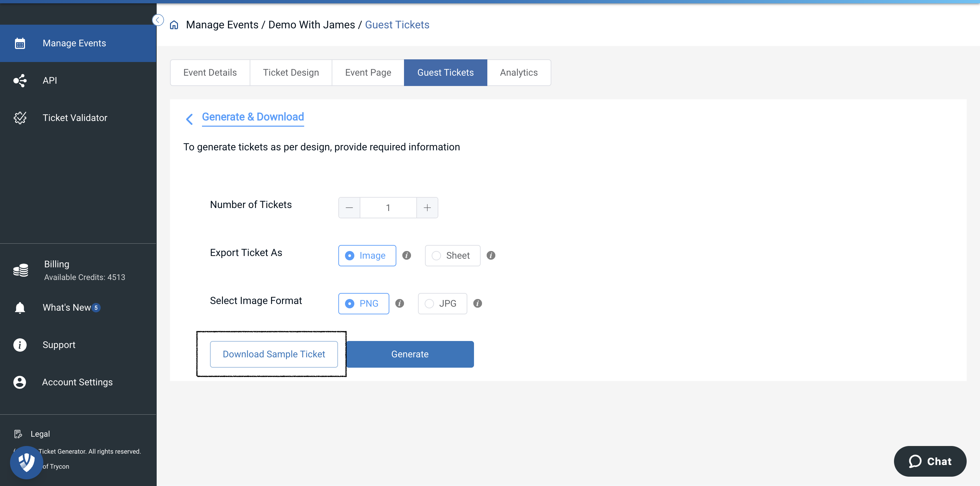Click Guest Tickets breadcrumb link
980x486 pixels.
[397, 25]
